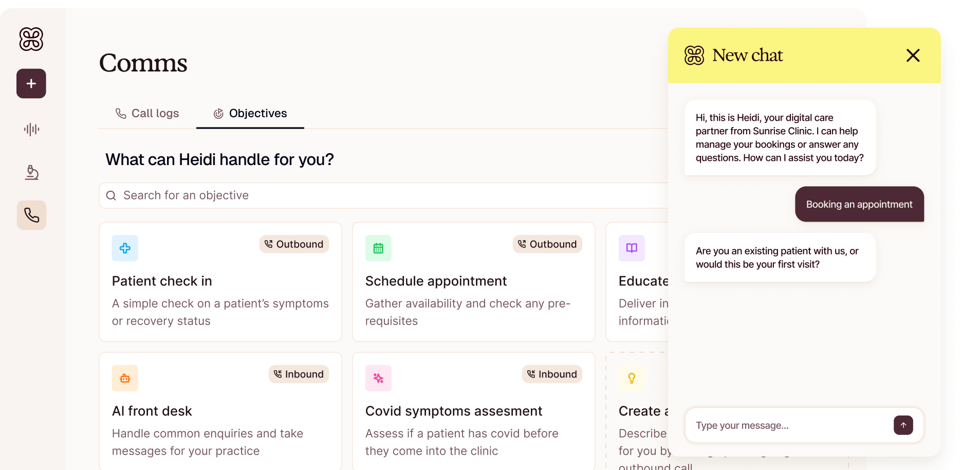Close the New chat panel

(913, 55)
